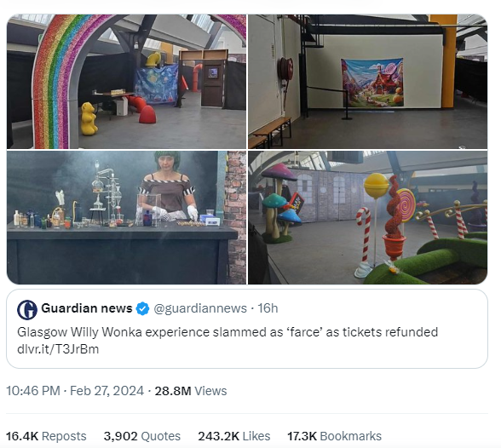
Task: Show the 243.2K Likes list
Action: pyautogui.click(x=234, y=437)
